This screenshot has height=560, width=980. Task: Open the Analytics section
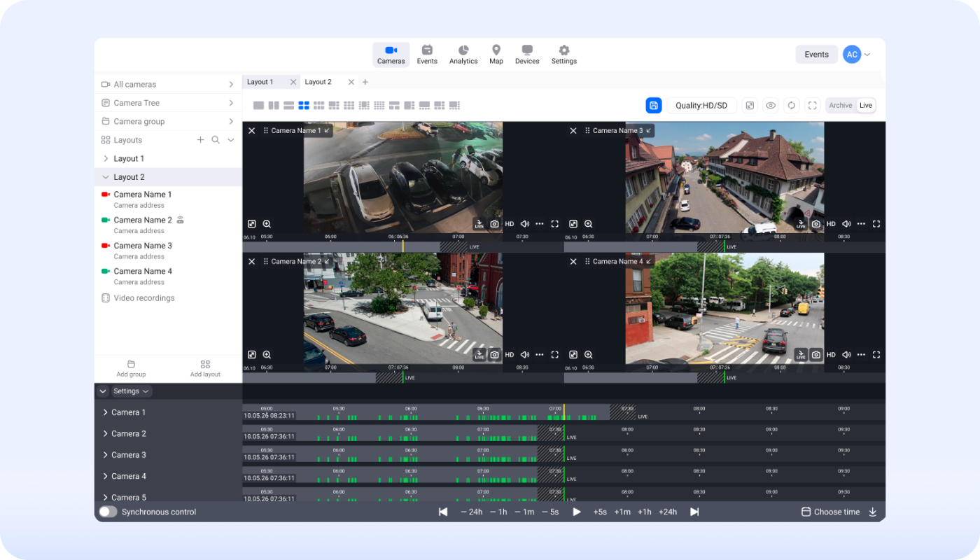pos(463,55)
